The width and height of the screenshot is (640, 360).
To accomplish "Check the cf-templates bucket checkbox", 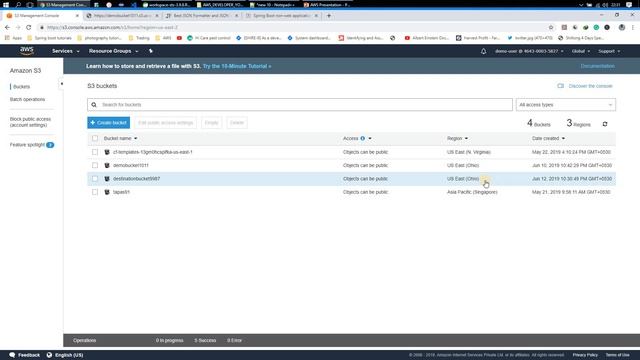I will pyautogui.click(x=95, y=152).
